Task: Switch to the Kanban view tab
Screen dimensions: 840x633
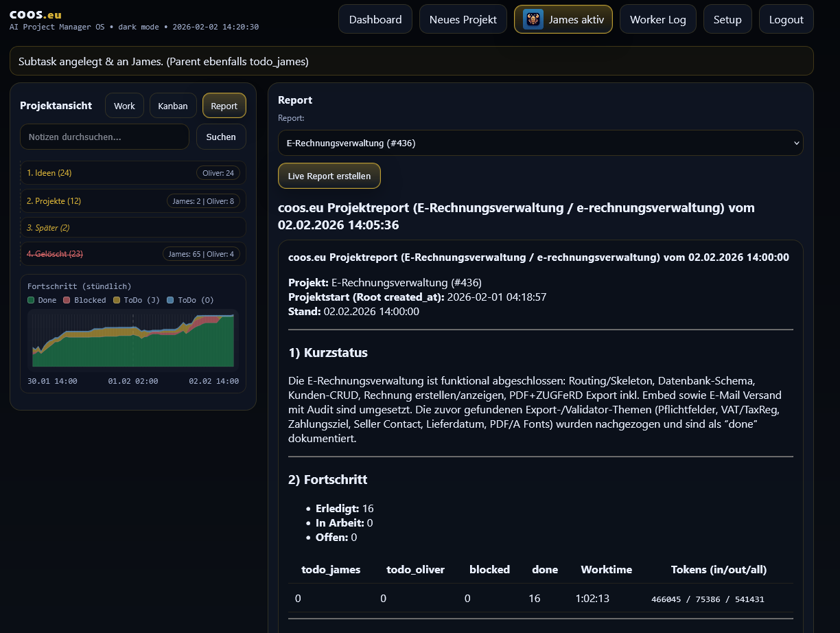Action: [173, 106]
